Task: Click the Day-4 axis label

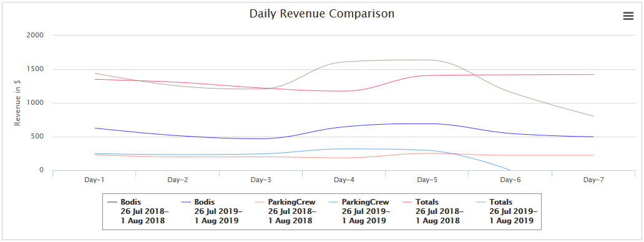Action: (344, 180)
